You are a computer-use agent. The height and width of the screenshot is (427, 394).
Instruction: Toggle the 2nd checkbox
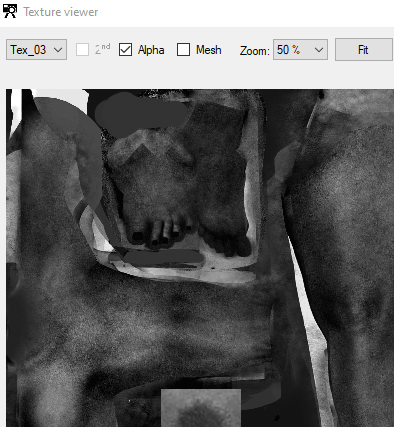pyautogui.click(x=82, y=50)
